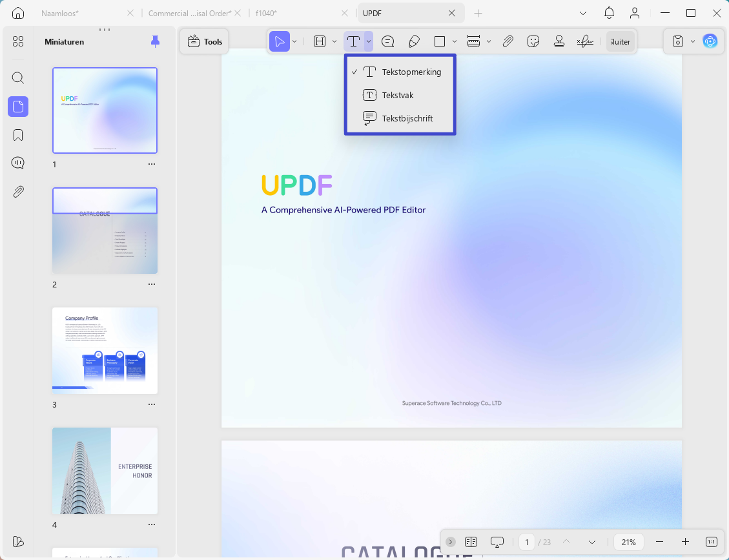Viewport: 729px width, 560px height.
Task: Expand the rectangle shape dropdown arrow
Action: (x=454, y=41)
